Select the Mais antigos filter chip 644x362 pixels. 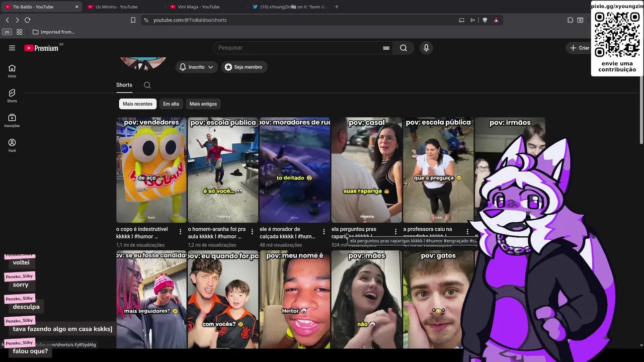pyautogui.click(x=203, y=104)
